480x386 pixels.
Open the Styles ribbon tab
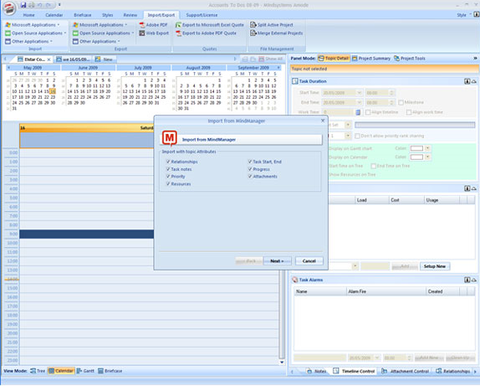tap(107, 15)
